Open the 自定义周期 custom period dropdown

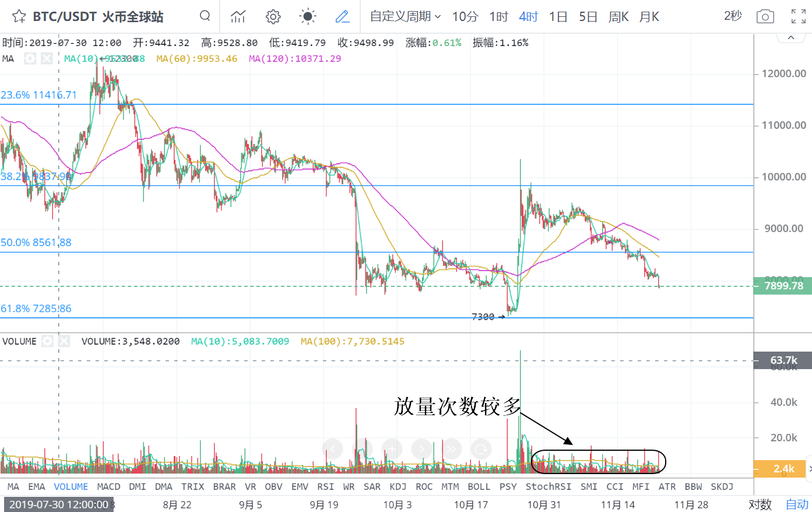click(x=406, y=16)
